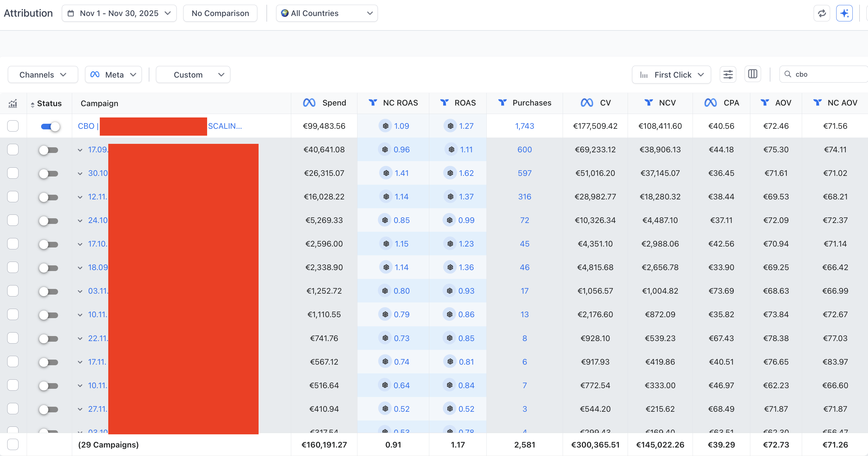Click the Meta icon in Spend header
The image size is (868, 456).
pyautogui.click(x=309, y=103)
